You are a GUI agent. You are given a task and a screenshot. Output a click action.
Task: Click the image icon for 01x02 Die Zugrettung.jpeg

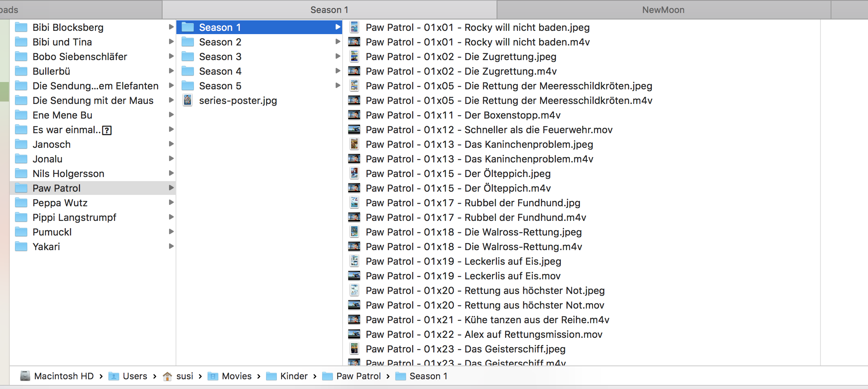tap(354, 56)
